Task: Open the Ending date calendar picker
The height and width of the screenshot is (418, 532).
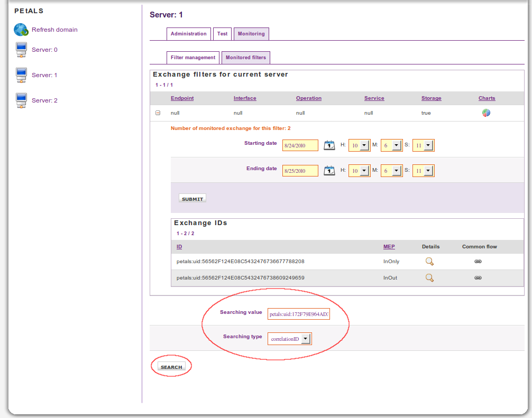Action: (329, 171)
